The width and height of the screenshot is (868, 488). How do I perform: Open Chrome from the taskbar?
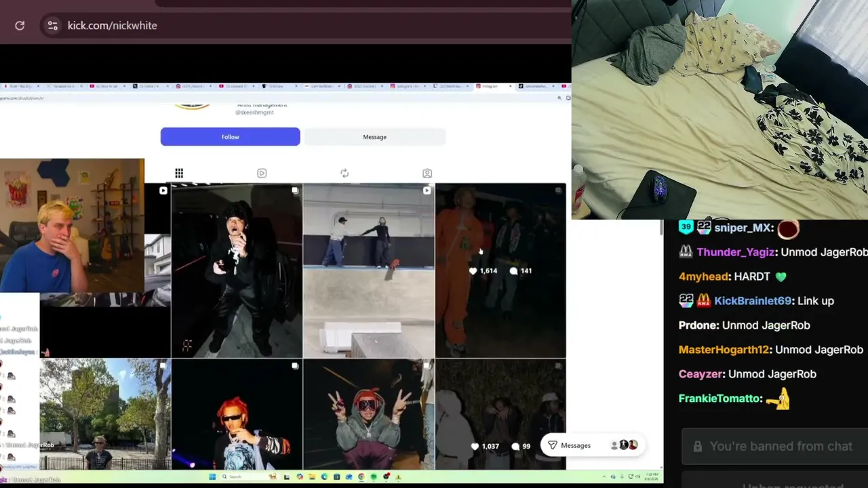[361, 477]
